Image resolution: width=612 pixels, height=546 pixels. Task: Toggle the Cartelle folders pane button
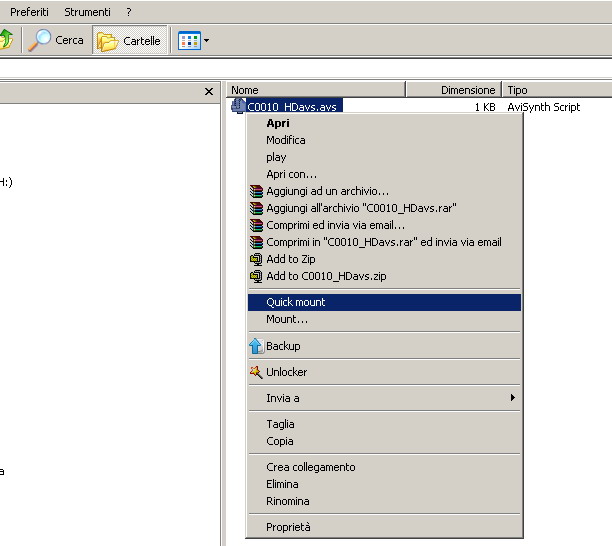pos(130,41)
